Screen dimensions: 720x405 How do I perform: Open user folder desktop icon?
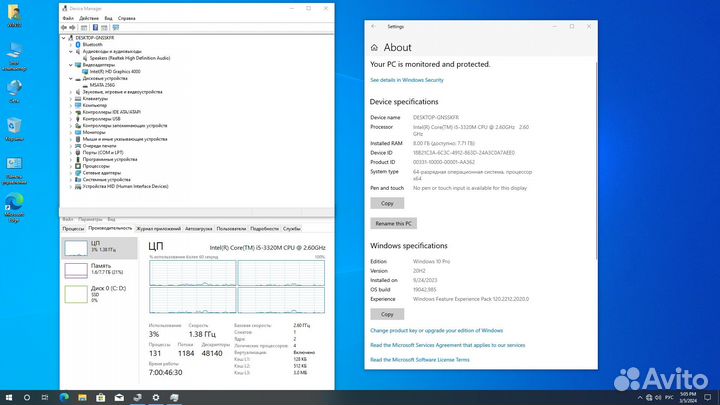point(14,16)
